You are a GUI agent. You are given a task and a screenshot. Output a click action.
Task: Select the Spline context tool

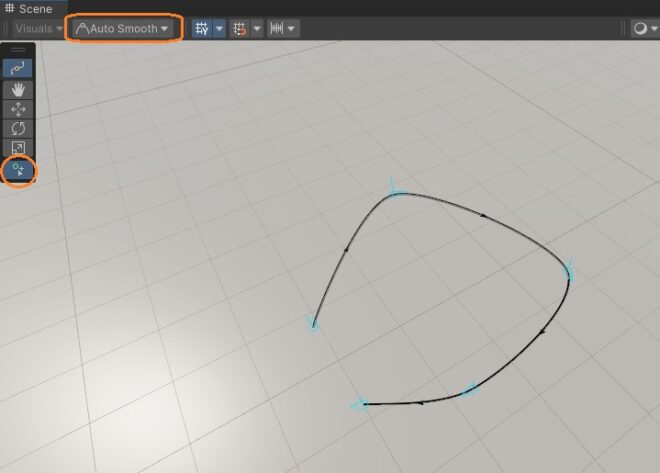click(x=18, y=68)
